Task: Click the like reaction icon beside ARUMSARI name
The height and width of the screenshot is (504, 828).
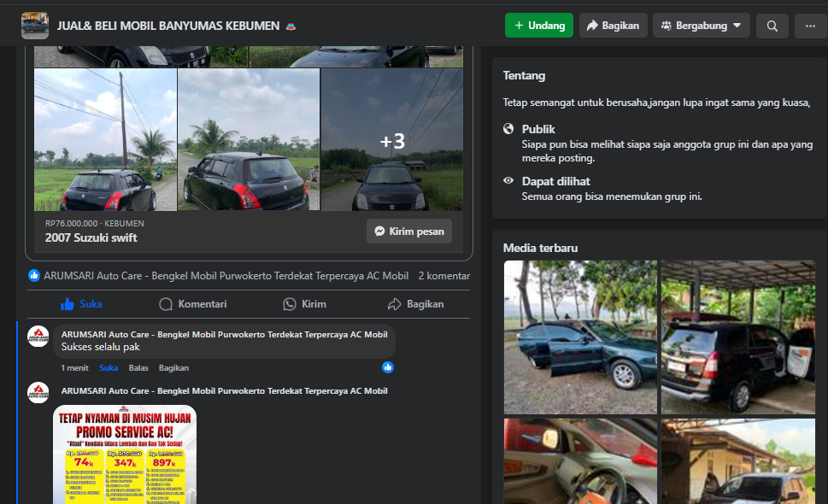Action: 34,275
